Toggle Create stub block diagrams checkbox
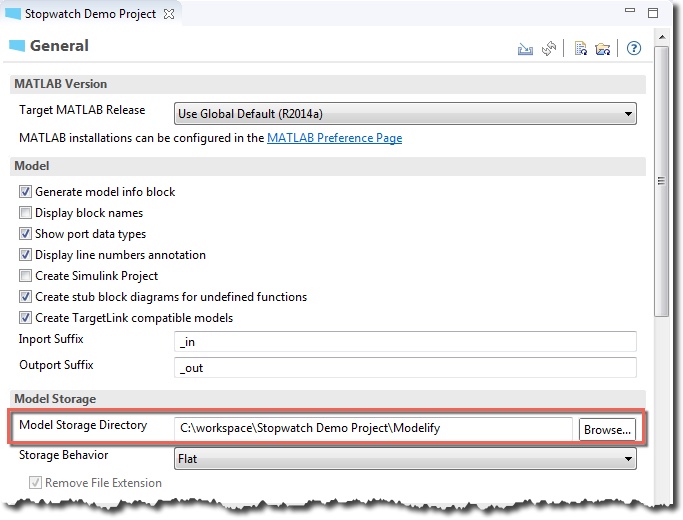The height and width of the screenshot is (520, 683). (25, 297)
